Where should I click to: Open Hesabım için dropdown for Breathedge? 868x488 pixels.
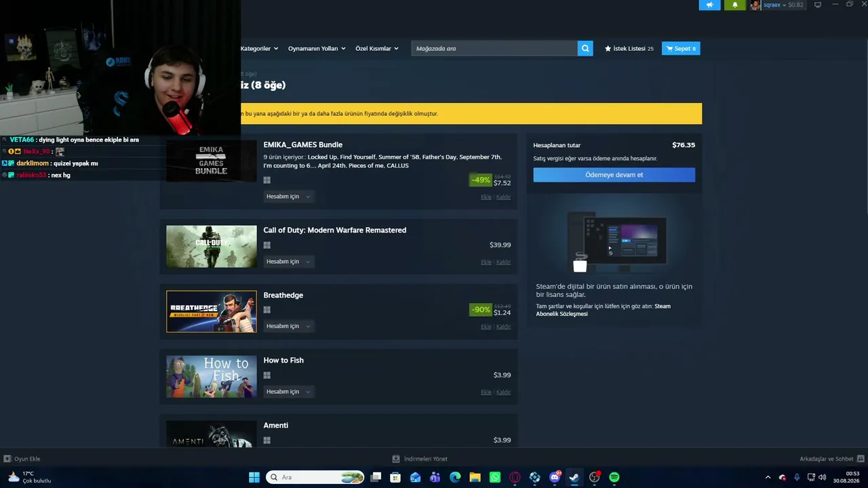point(288,326)
